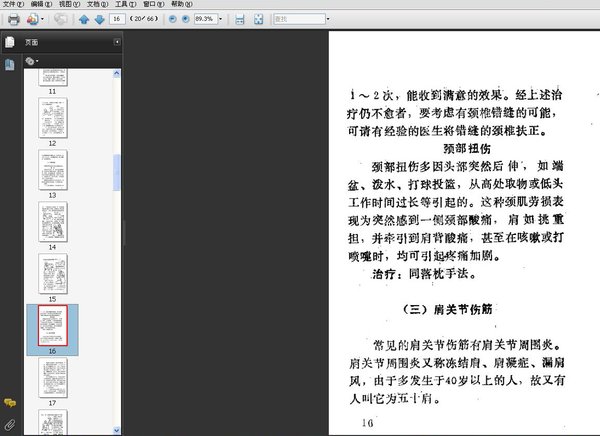Image resolution: width=600 pixels, height=436 pixels.
Task: Click the heading （三）肩关节伤筋
Action: (447, 309)
